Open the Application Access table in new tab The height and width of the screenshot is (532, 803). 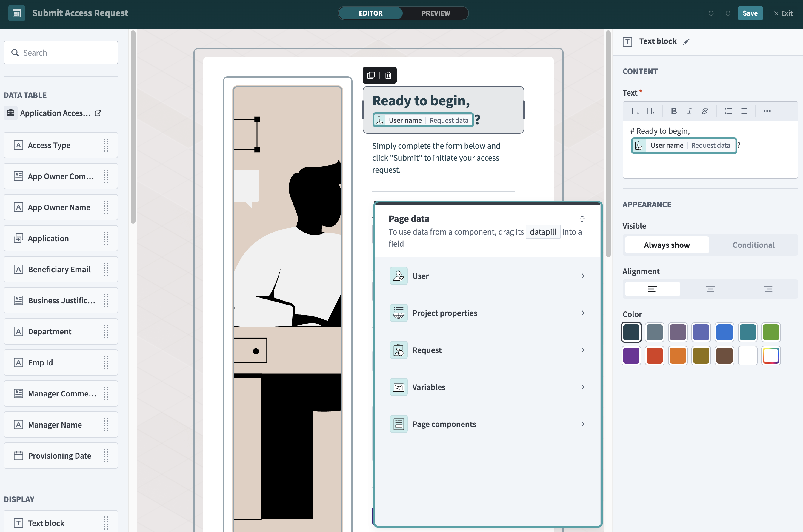(98, 113)
